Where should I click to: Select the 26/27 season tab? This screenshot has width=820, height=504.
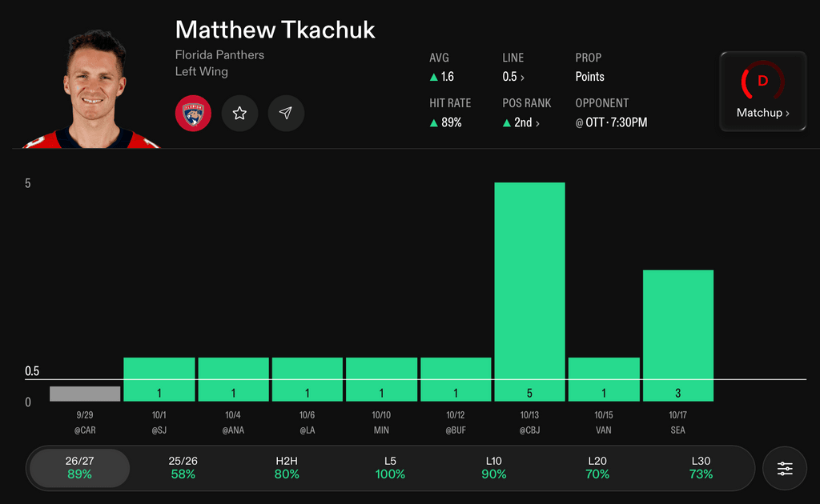[x=79, y=468]
